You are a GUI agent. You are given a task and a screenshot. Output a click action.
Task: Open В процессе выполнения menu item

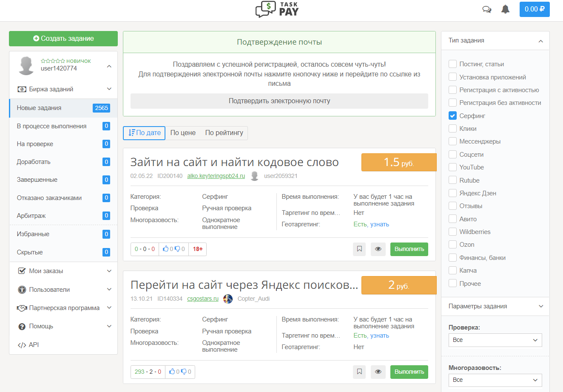tap(51, 126)
